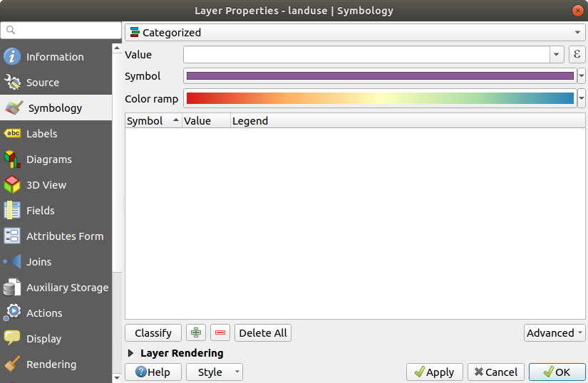
Task: Click the green plus add category icon
Action: pos(195,332)
